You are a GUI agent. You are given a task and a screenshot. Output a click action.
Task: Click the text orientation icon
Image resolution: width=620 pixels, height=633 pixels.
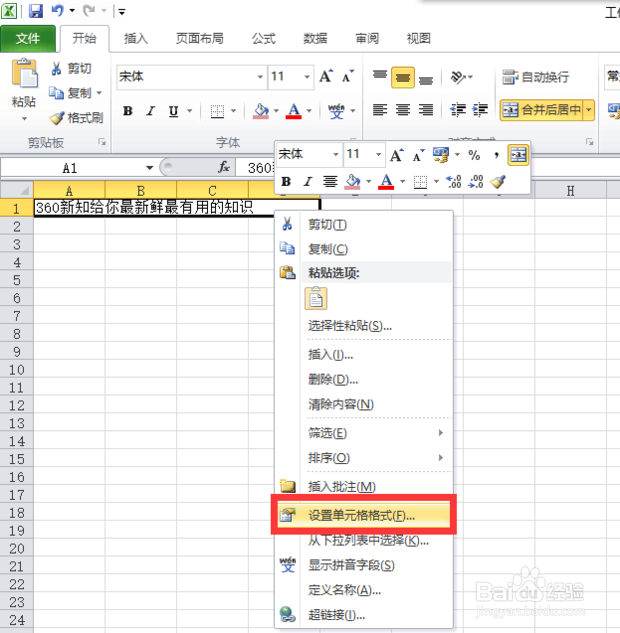coord(458,77)
